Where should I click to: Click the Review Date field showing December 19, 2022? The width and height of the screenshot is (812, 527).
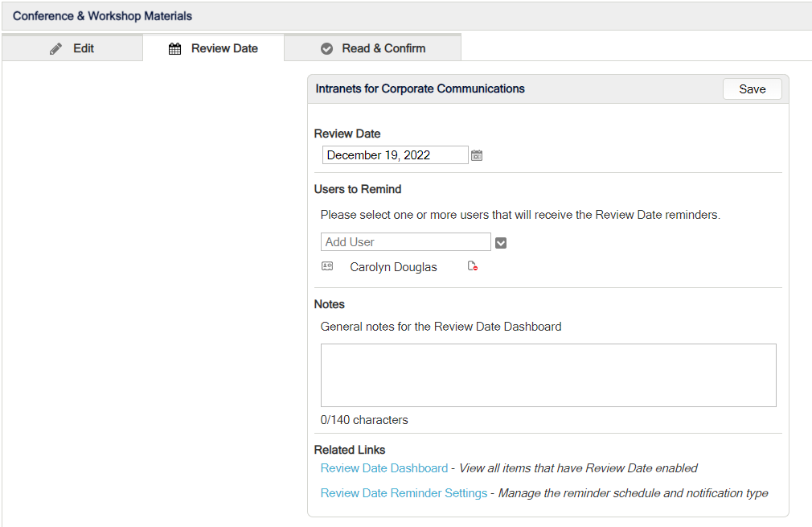[x=395, y=155]
